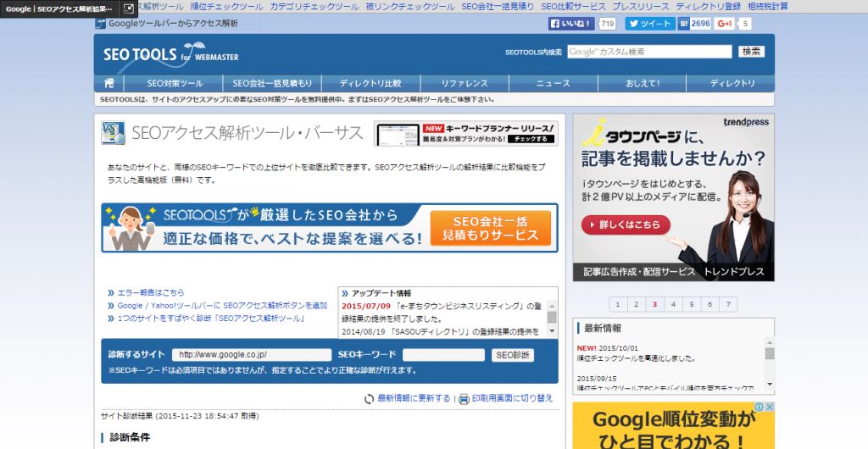The image size is (868, 449).
Task: Click the 順位チェックツールを高速化しました news text
Action: [636, 358]
